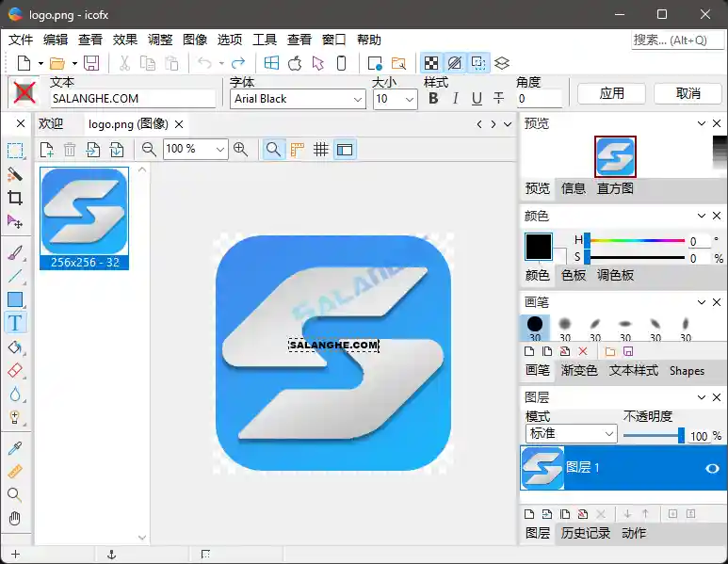This screenshot has width=728, height=564.
Task: Adjust the hue H slider
Action: 636,241
